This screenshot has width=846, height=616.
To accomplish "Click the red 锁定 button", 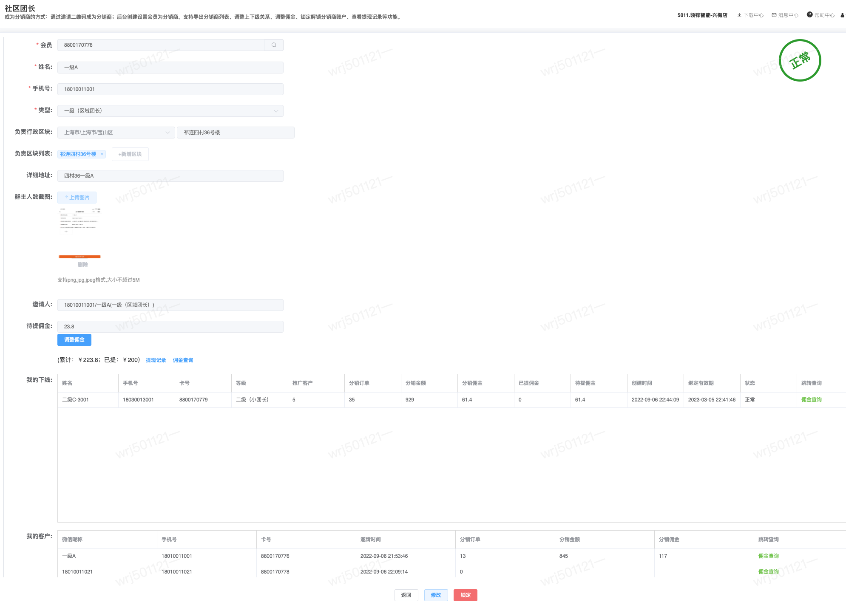I will [x=465, y=595].
